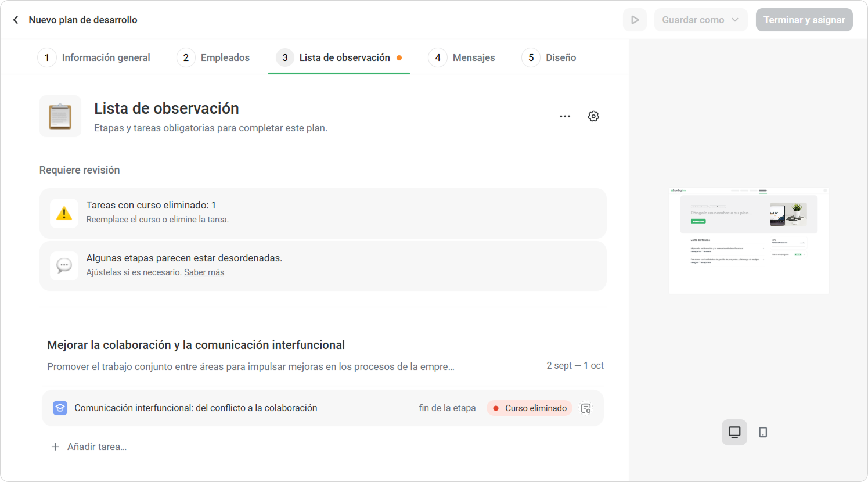Open the Mensajes step
Image resolution: width=868 pixels, height=482 pixels.
pos(462,57)
